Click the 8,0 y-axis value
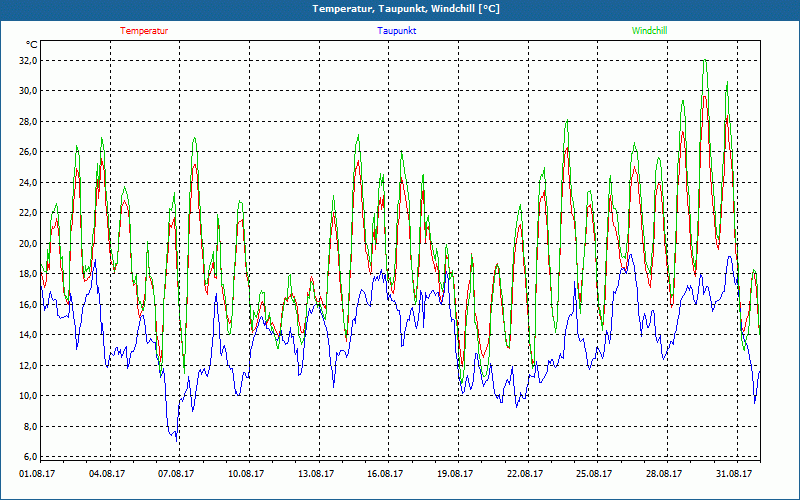The image size is (800, 500). (31, 427)
